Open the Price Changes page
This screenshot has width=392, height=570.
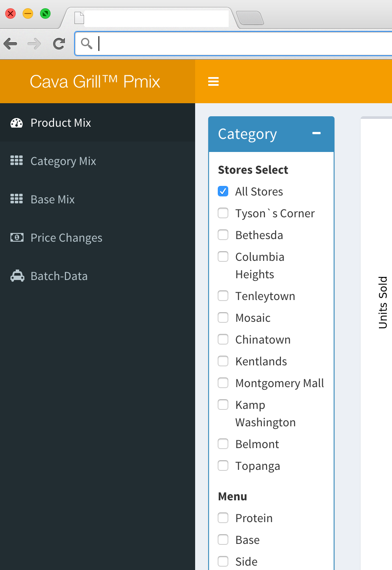click(66, 238)
